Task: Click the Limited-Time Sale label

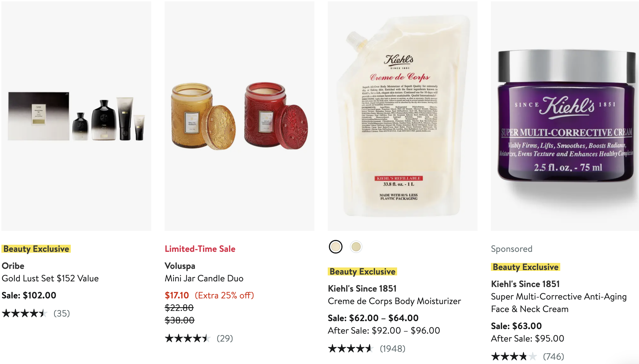Action: [x=200, y=249]
